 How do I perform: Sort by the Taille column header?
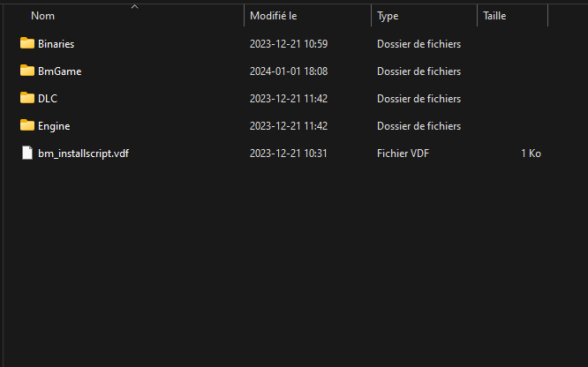(494, 16)
